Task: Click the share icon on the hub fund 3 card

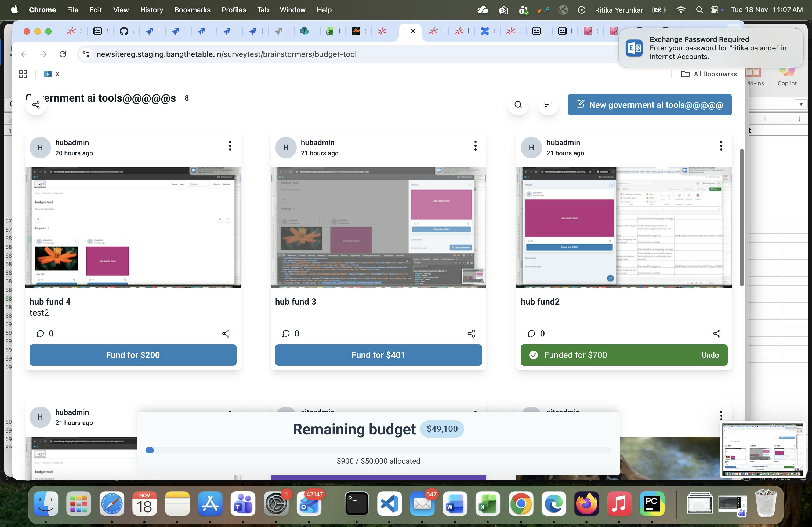Action: (x=471, y=334)
